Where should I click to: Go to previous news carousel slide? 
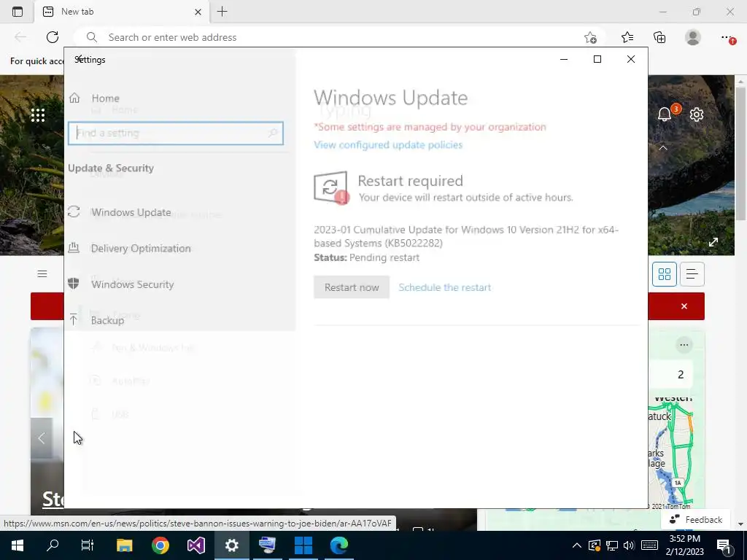[42, 438]
